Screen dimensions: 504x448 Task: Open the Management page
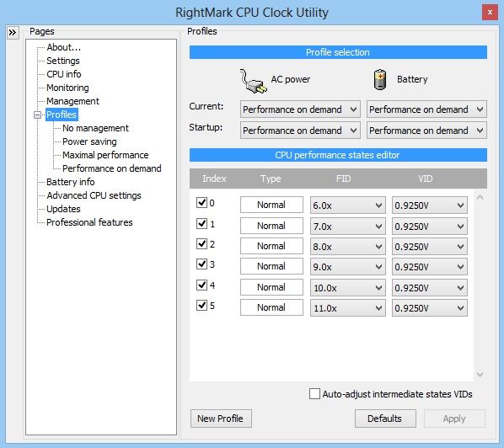[x=72, y=101]
